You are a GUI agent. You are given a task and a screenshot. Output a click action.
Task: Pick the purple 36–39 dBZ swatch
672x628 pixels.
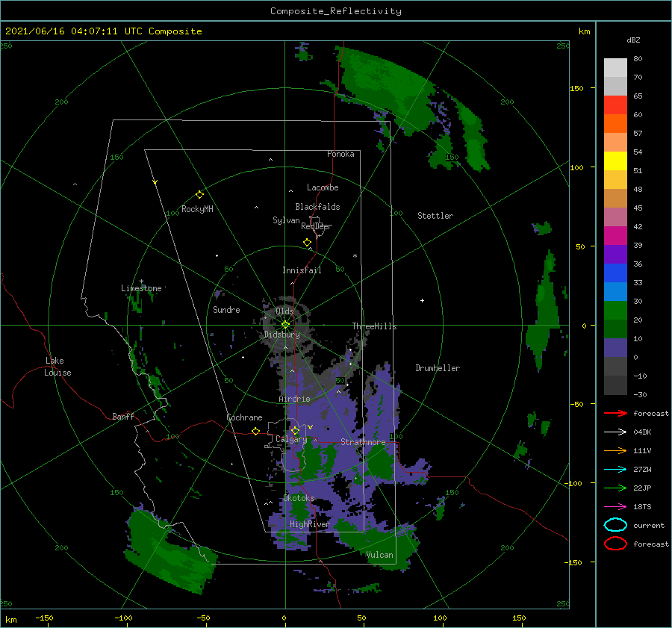pos(615,255)
